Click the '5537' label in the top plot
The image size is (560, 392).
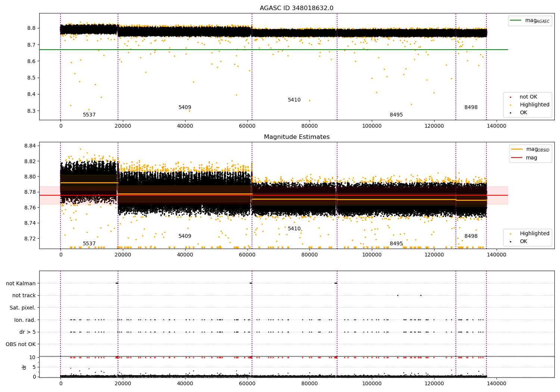pyautogui.click(x=89, y=115)
